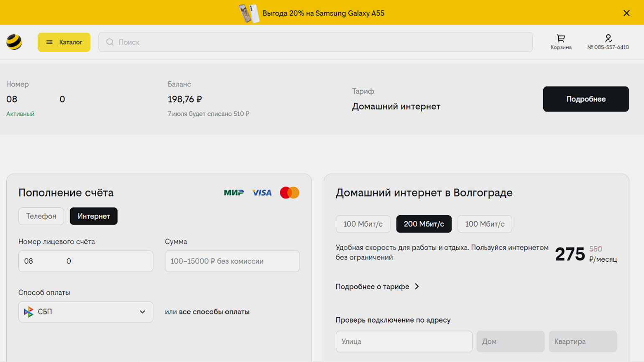Click the Улица street address field

404,342
